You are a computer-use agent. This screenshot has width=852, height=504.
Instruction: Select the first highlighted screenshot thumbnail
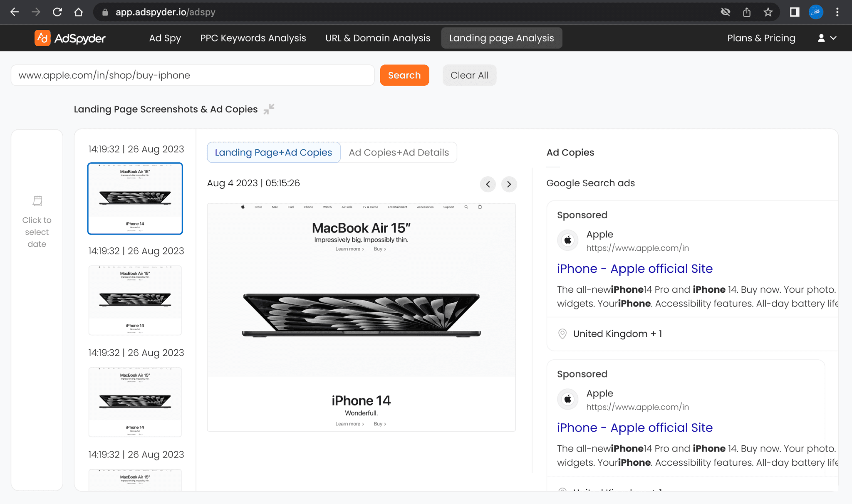[x=135, y=198]
